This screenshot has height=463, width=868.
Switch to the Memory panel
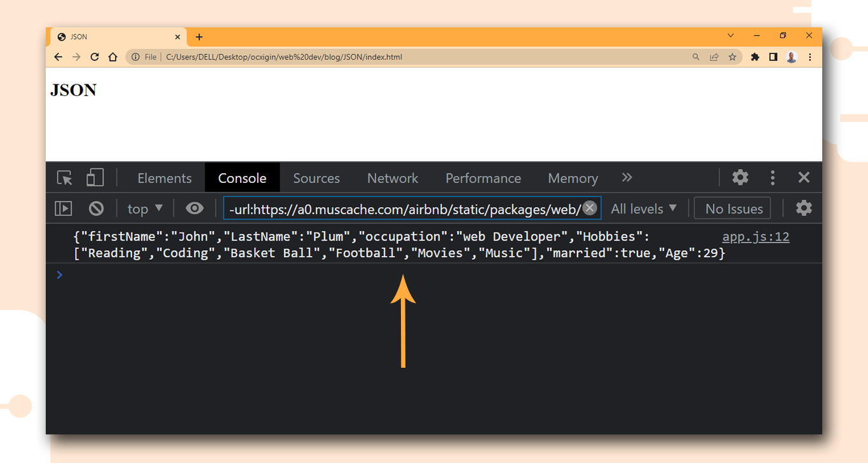pyautogui.click(x=573, y=178)
